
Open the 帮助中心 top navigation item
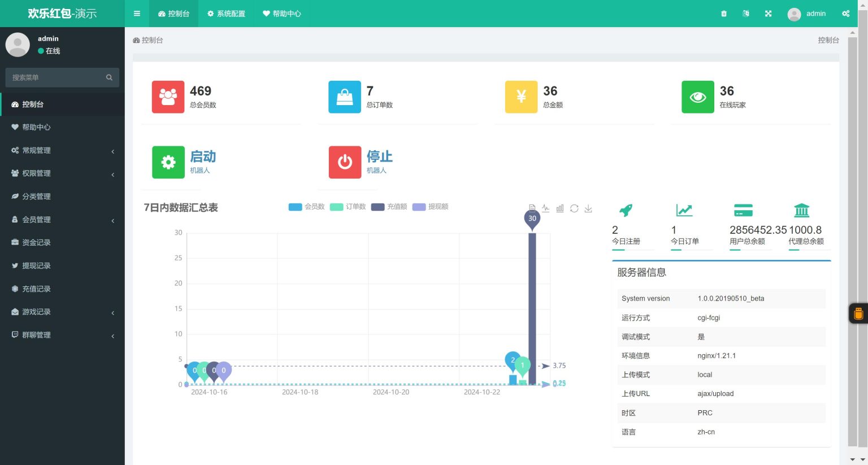(281, 13)
